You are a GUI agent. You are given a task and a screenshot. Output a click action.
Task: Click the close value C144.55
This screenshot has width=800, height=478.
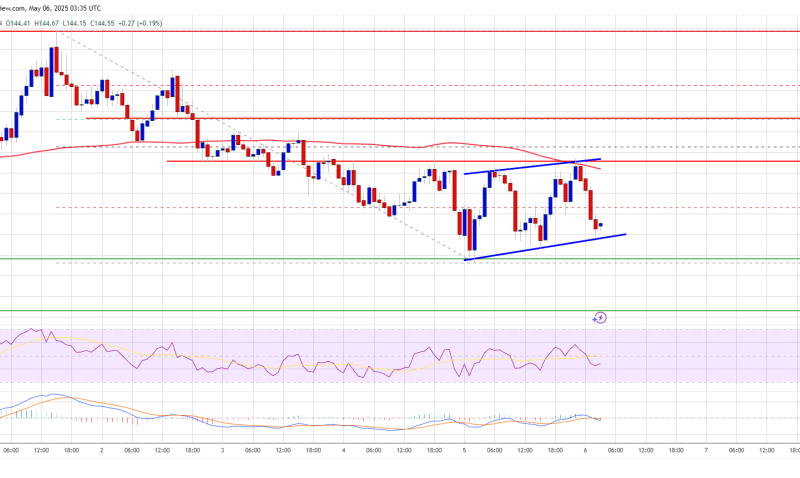(103, 23)
